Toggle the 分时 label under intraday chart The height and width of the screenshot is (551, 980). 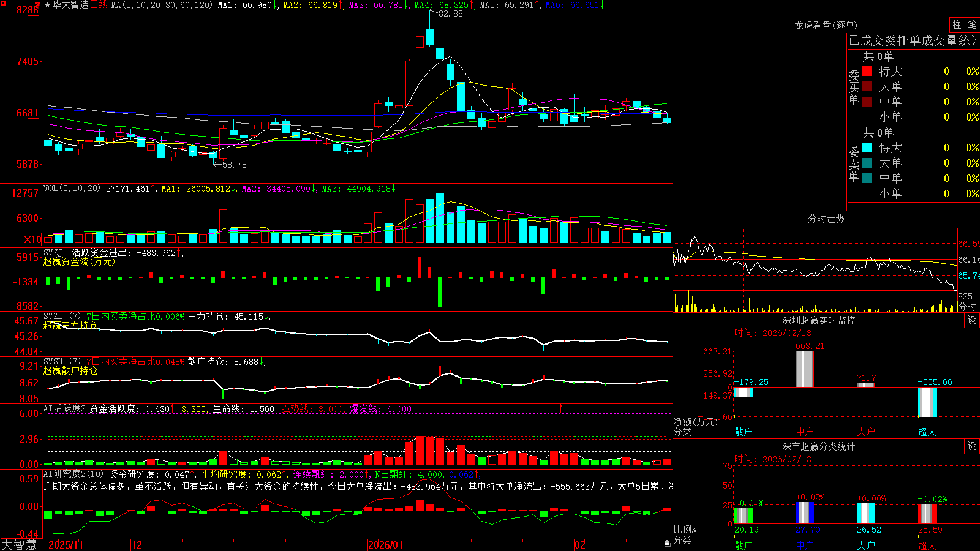[968, 307]
